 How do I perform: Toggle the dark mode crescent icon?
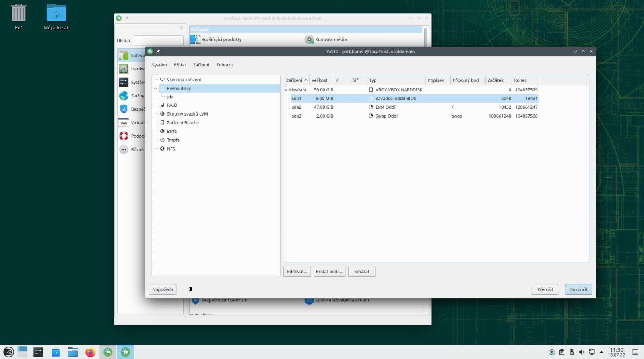190,289
